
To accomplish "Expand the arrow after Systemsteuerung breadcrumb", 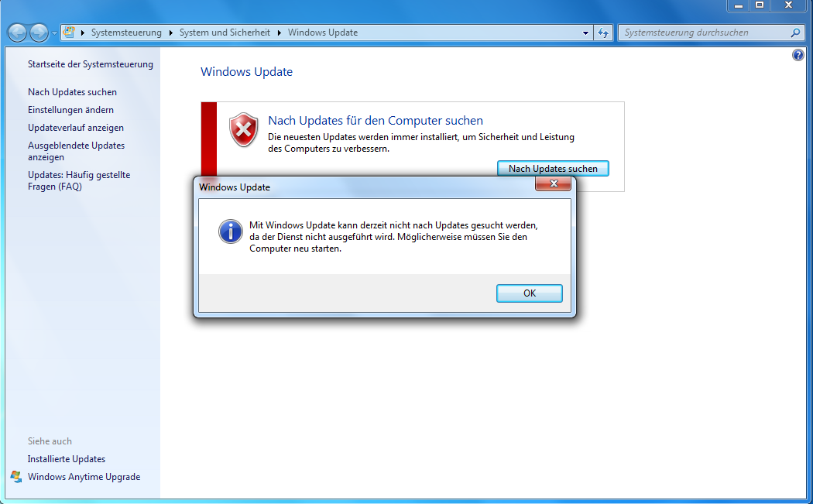I will coord(170,33).
